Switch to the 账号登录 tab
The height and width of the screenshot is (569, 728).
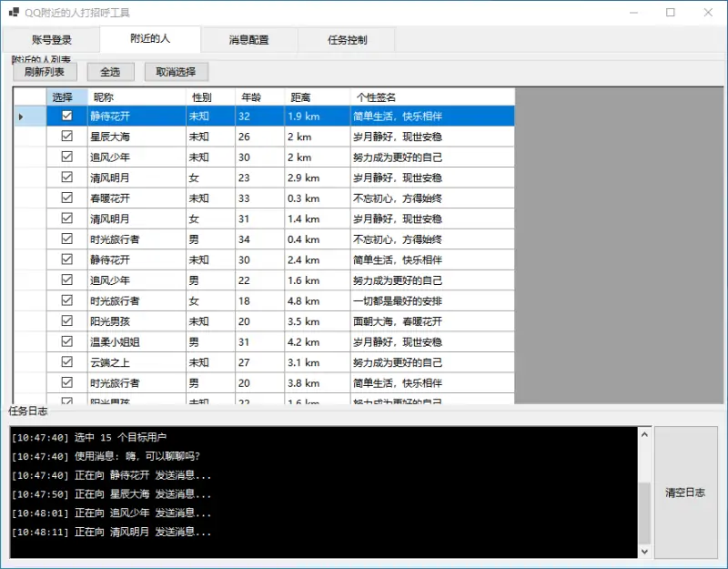tap(51, 40)
